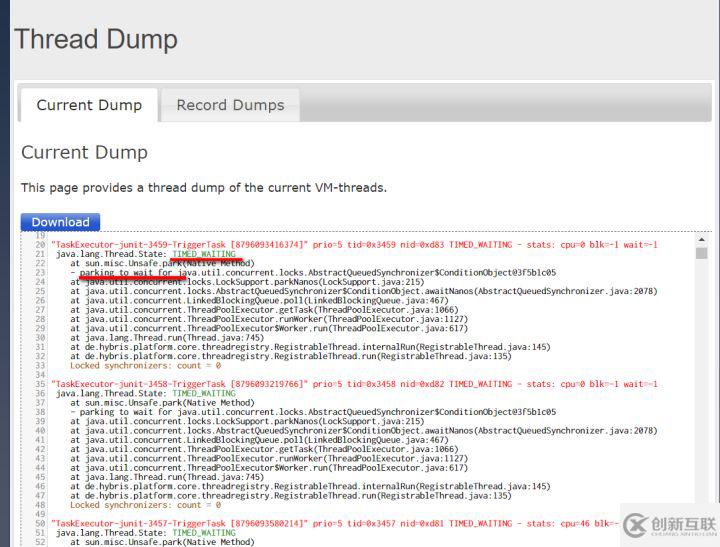Click line number 34 in the gutter
This screenshot has height=547, width=720.
coord(40,375)
